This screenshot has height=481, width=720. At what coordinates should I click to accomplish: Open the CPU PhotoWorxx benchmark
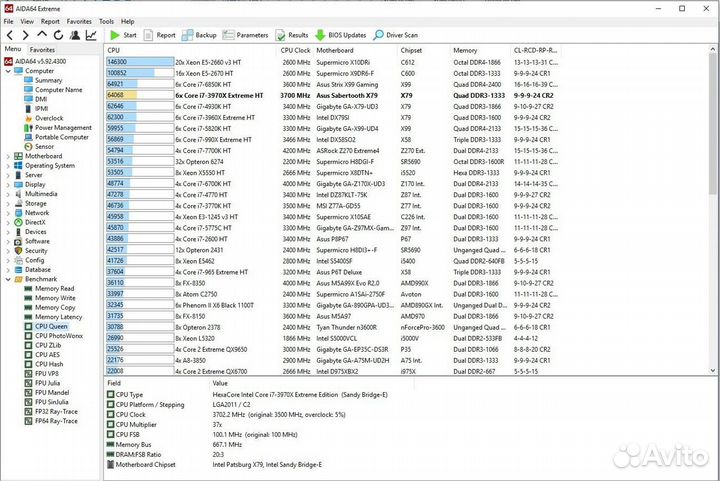click(59, 336)
